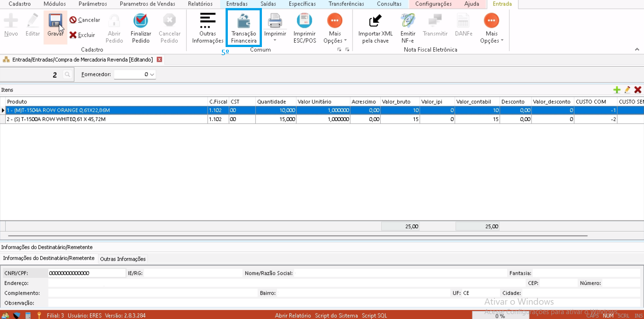Open the Transferências tab
Image resolution: width=644 pixels, height=319 pixels.
pos(346,4)
